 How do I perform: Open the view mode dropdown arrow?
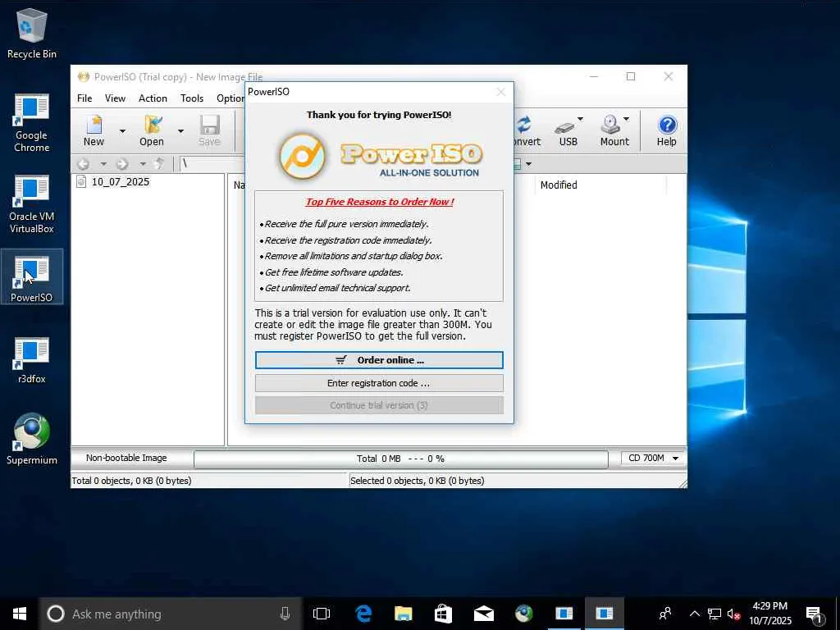529,164
